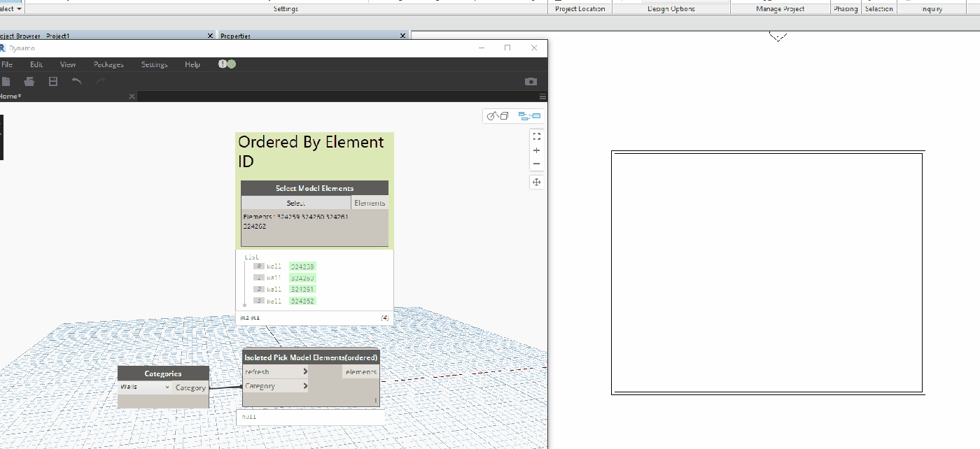Viewport: 980px width, 449px height.
Task: Open the workspace camera export icon
Action: click(x=530, y=81)
